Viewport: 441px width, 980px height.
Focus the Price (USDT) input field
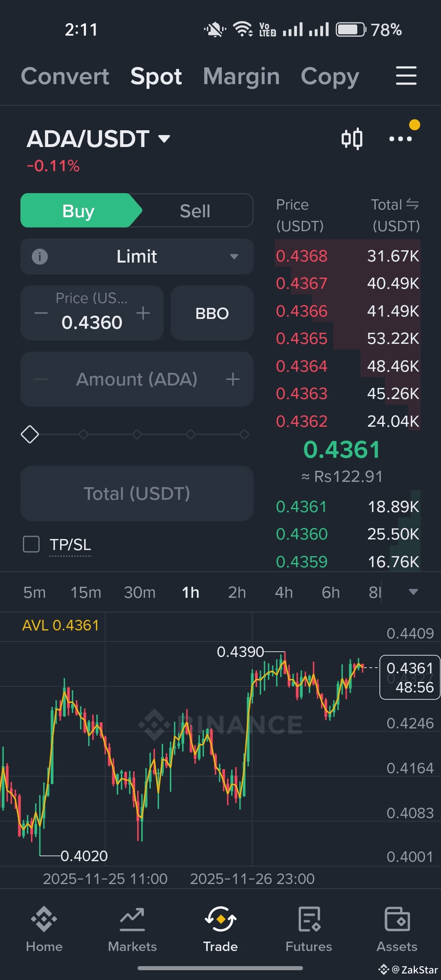(x=92, y=313)
